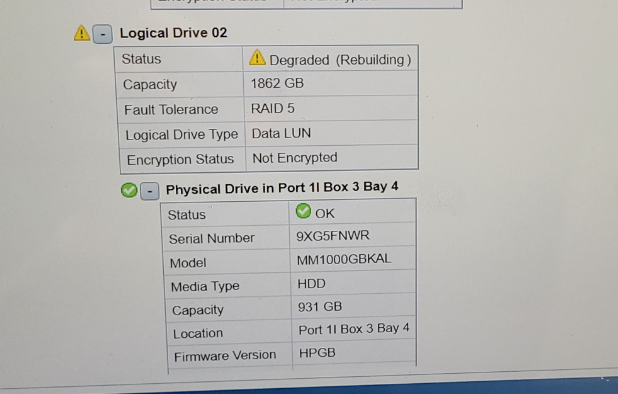This screenshot has height=394, width=618.
Task: Click 'Capacity' label in Physical Drive table
Action: (197, 310)
